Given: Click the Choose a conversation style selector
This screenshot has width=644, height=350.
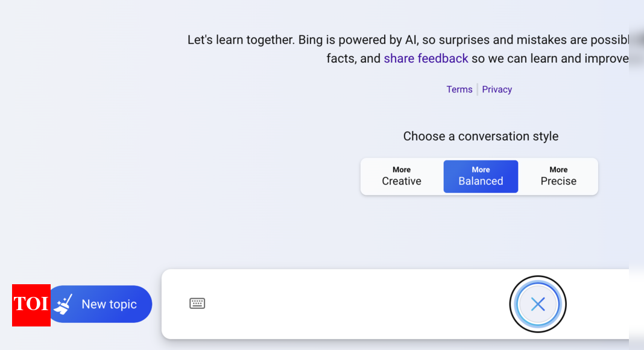Looking at the screenshot, I should [x=481, y=136].
